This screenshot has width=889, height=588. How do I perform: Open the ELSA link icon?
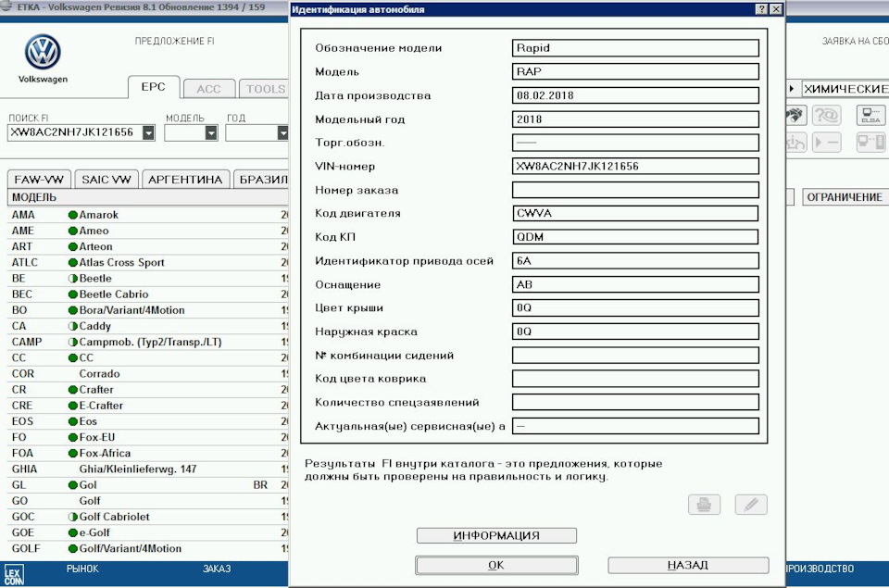point(870,115)
